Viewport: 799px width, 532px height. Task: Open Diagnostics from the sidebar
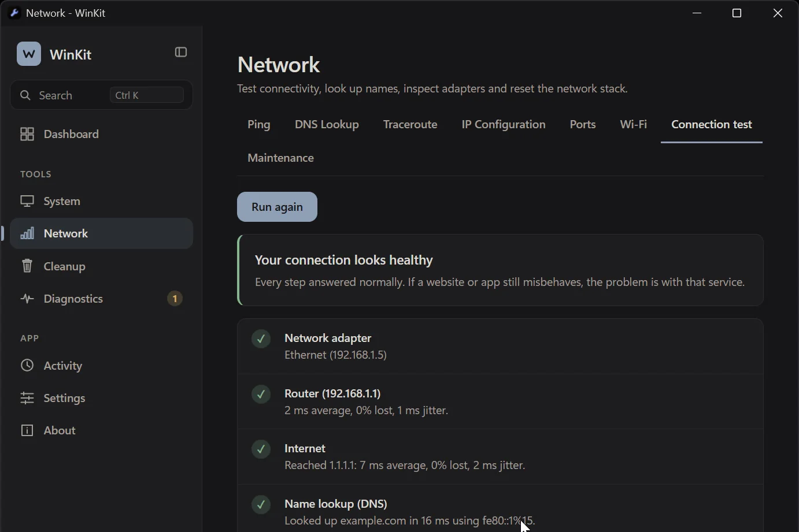click(x=102, y=299)
